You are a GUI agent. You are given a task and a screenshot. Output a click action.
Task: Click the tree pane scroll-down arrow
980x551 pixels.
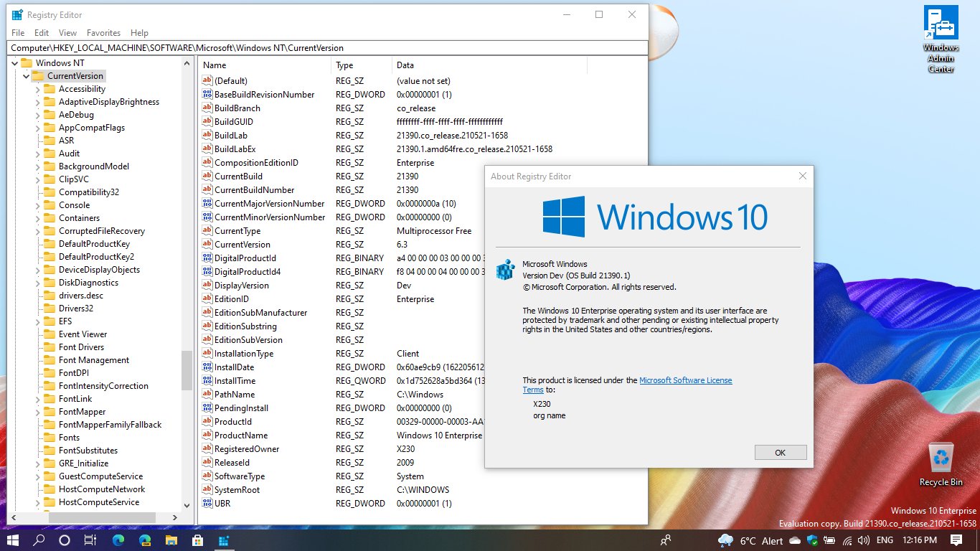[187, 504]
